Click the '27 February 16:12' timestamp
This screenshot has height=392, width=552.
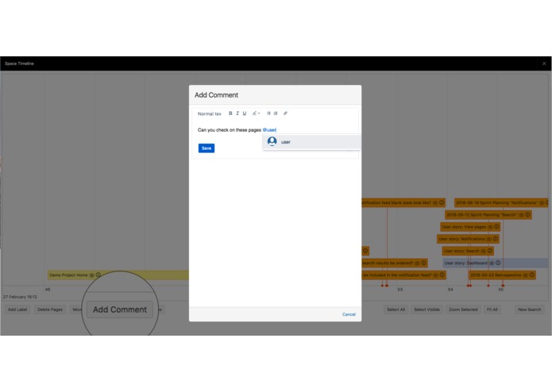coord(20,297)
